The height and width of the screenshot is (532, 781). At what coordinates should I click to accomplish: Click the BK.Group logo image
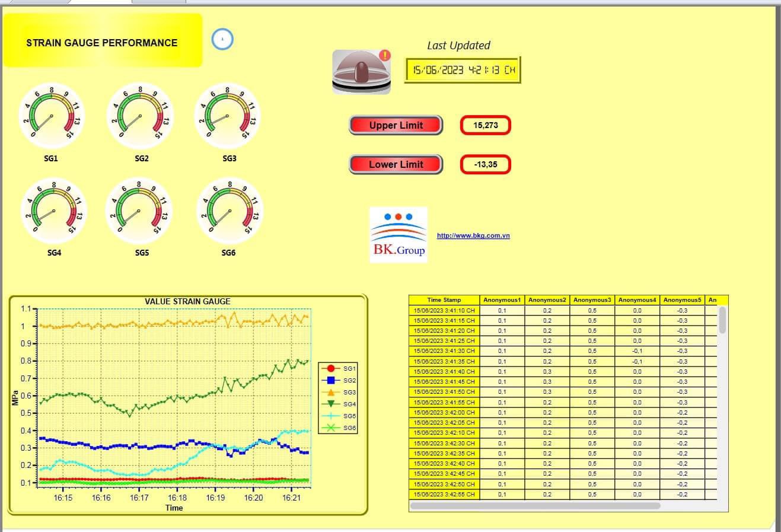point(399,235)
